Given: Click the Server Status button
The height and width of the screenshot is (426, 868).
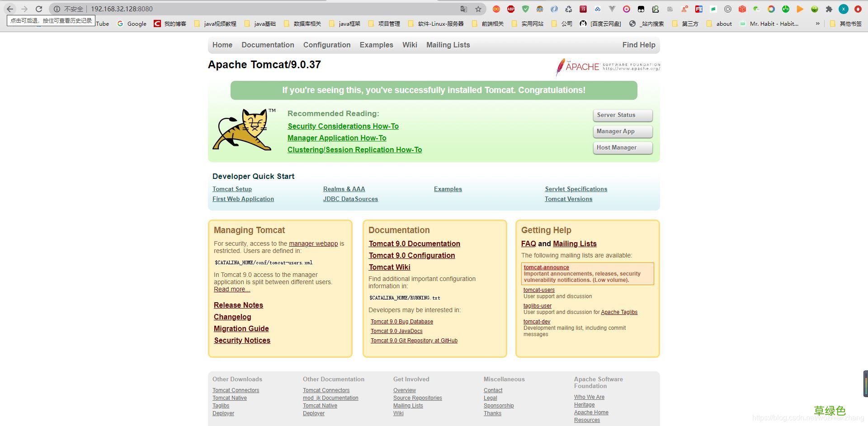Looking at the screenshot, I should click(623, 115).
